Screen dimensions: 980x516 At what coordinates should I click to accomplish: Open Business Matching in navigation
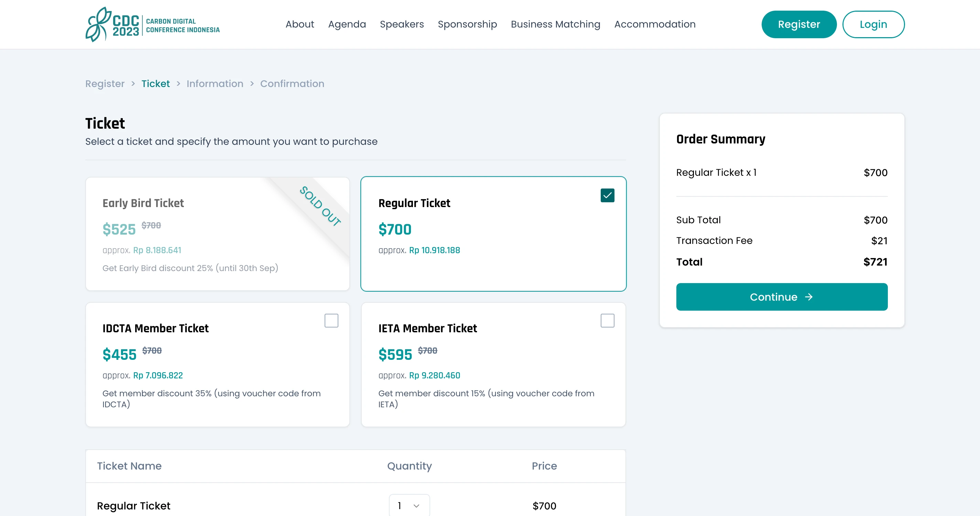point(555,24)
